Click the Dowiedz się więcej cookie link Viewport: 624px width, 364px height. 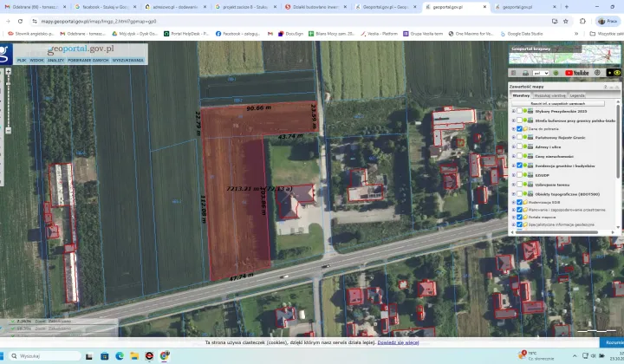[x=398, y=342]
